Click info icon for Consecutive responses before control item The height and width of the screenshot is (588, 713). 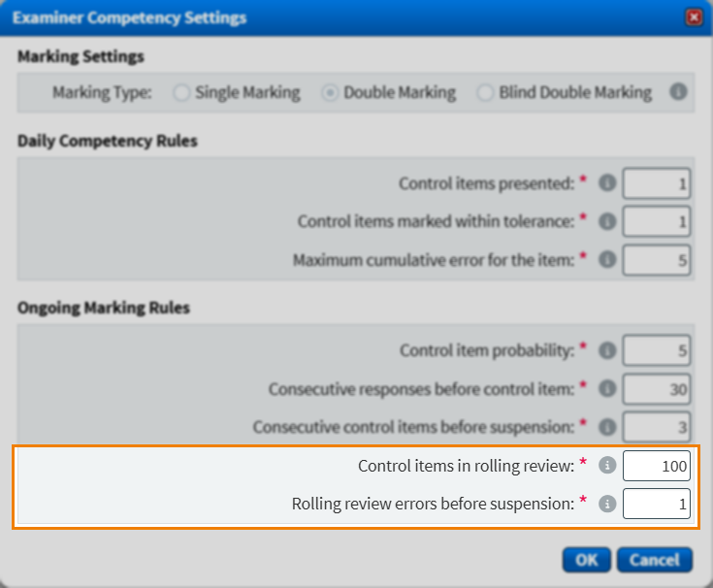pyautogui.click(x=608, y=388)
